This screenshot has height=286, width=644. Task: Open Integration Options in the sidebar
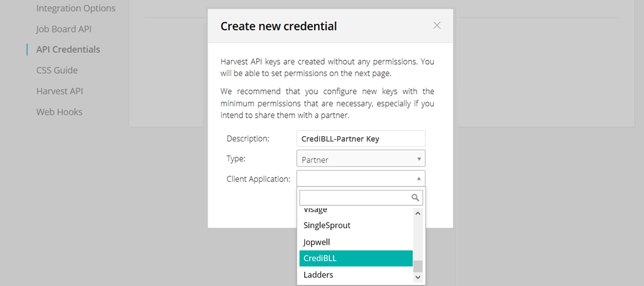(x=76, y=9)
